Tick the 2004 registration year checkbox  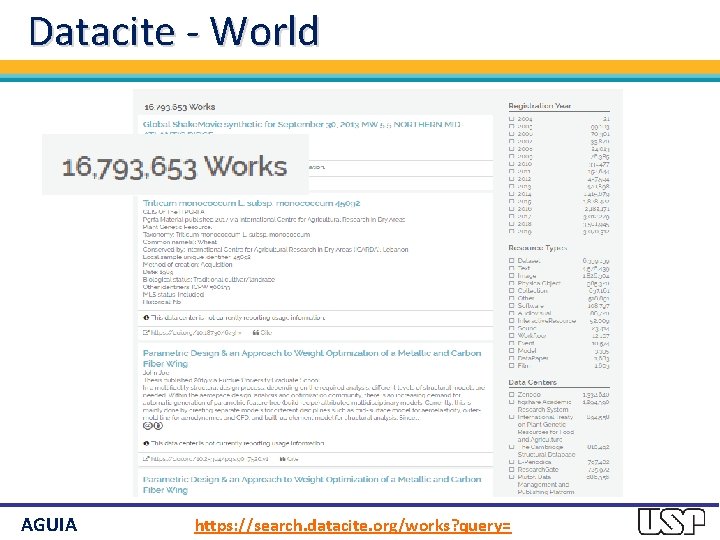(x=512, y=118)
